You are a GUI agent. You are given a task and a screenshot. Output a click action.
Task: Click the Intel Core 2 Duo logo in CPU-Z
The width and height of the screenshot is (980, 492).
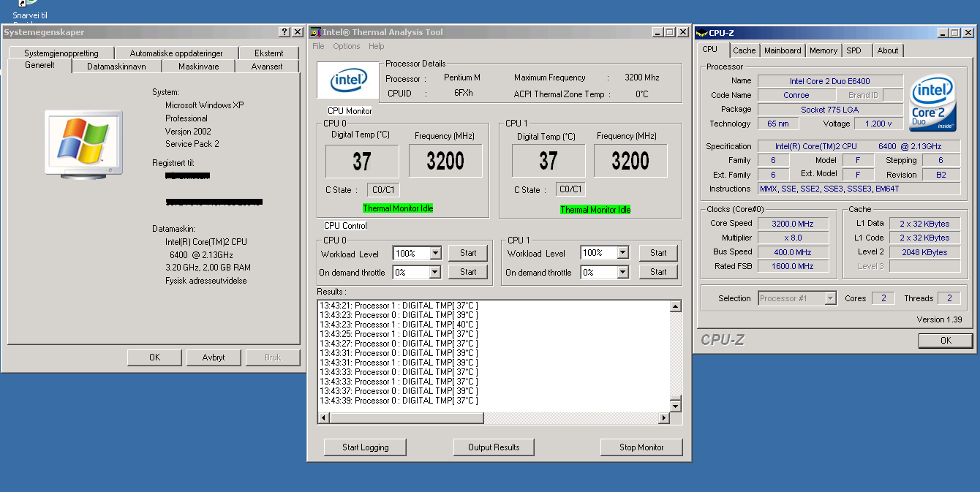pyautogui.click(x=932, y=103)
